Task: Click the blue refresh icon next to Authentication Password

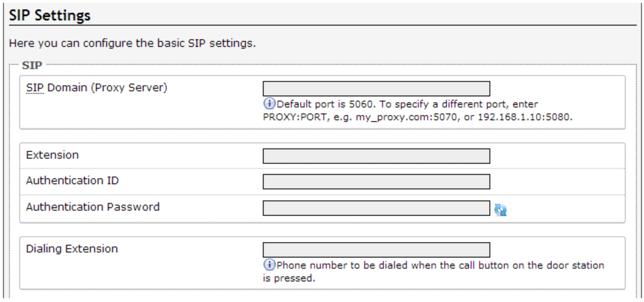Action: [x=500, y=209]
